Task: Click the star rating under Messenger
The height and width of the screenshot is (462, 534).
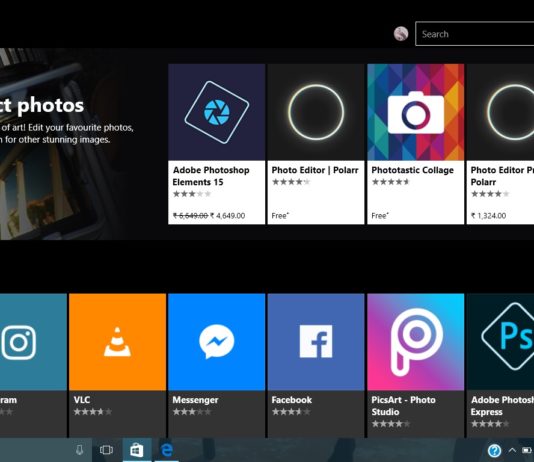Action: [x=192, y=412]
